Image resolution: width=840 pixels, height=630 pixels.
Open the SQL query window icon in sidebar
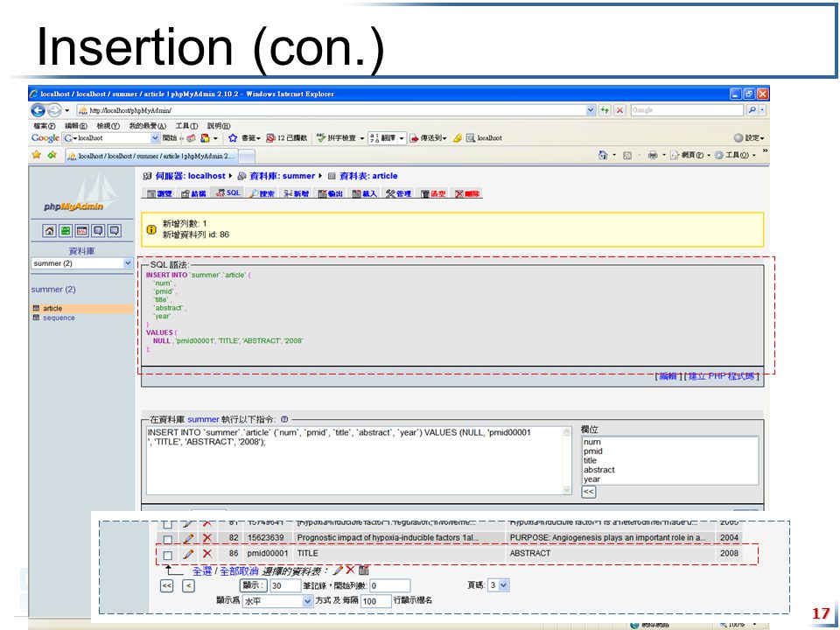click(82, 231)
